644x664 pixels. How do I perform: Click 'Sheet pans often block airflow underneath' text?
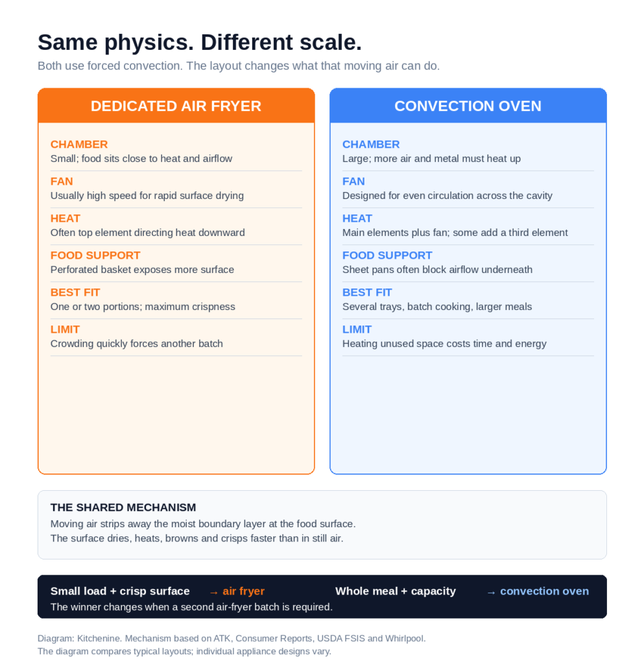[437, 270]
